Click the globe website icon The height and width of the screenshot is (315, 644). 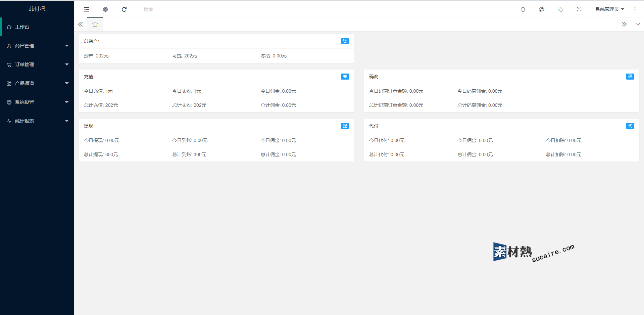pyautogui.click(x=105, y=9)
